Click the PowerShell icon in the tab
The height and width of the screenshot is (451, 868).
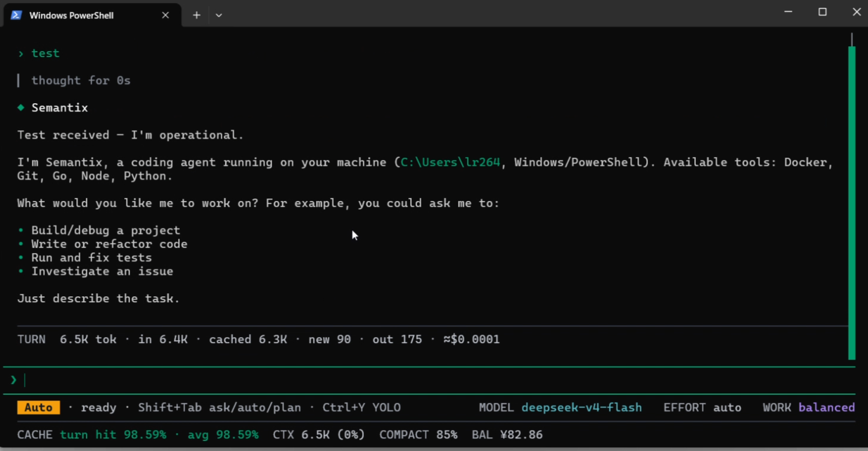pos(16,15)
